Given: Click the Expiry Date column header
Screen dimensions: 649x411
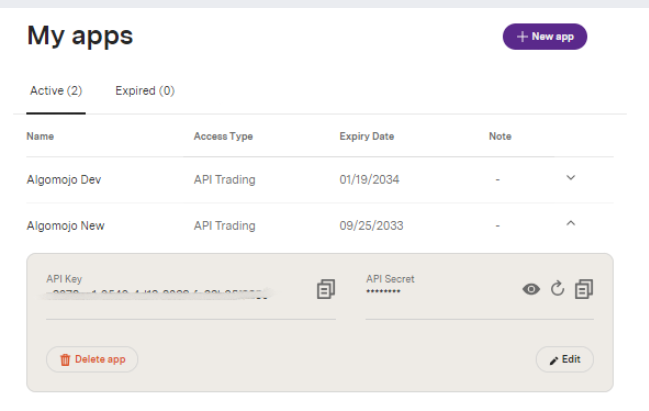Looking at the screenshot, I should [368, 136].
